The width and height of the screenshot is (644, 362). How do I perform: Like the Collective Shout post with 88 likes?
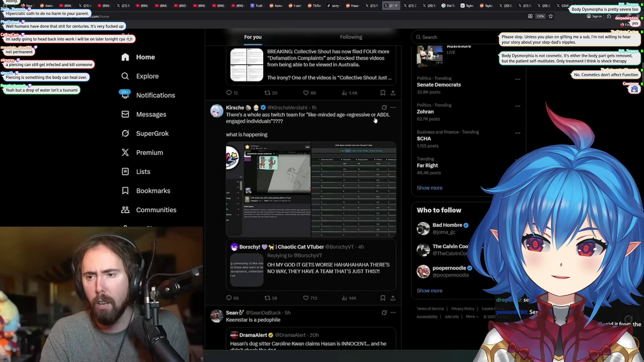pos(306,93)
